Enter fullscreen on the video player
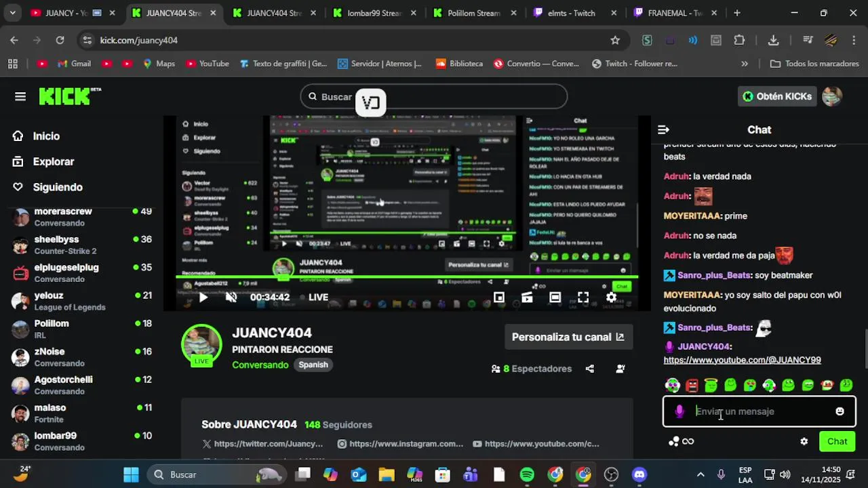Image resolution: width=868 pixels, height=488 pixels. tap(583, 297)
